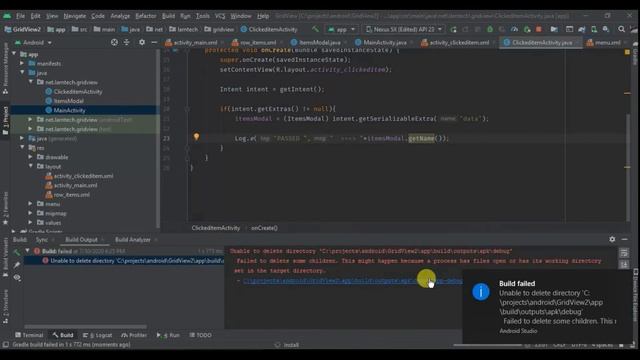This screenshot has height=360, width=640.
Task: Open the Window menu
Action: [x=241, y=16]
